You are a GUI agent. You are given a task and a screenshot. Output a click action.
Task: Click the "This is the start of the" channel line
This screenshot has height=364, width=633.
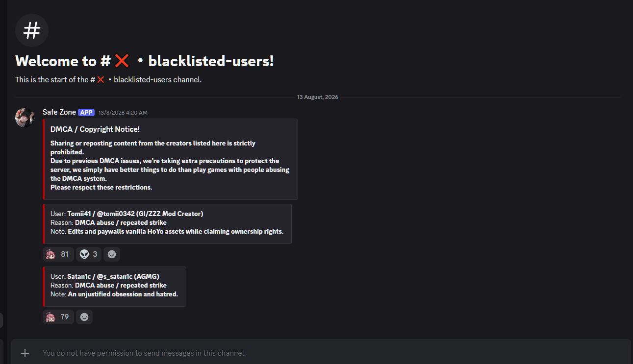point(108,79)
